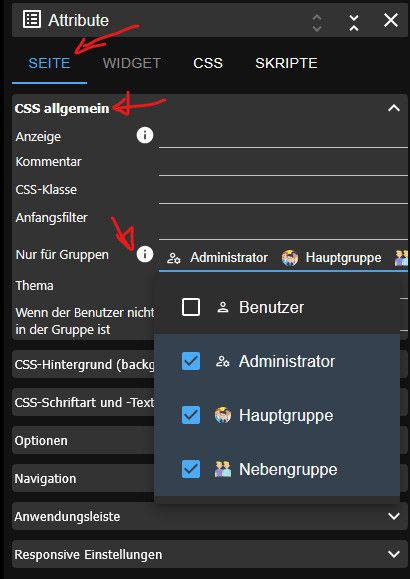The image size is (410, 579).
Task: Click the info icon next to Anzeige
Action: point(145,135)
